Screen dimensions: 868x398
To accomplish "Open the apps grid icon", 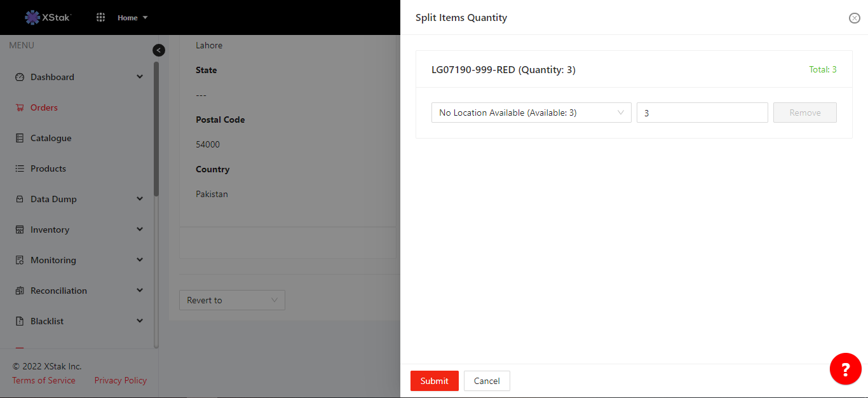I will point(100,17).
